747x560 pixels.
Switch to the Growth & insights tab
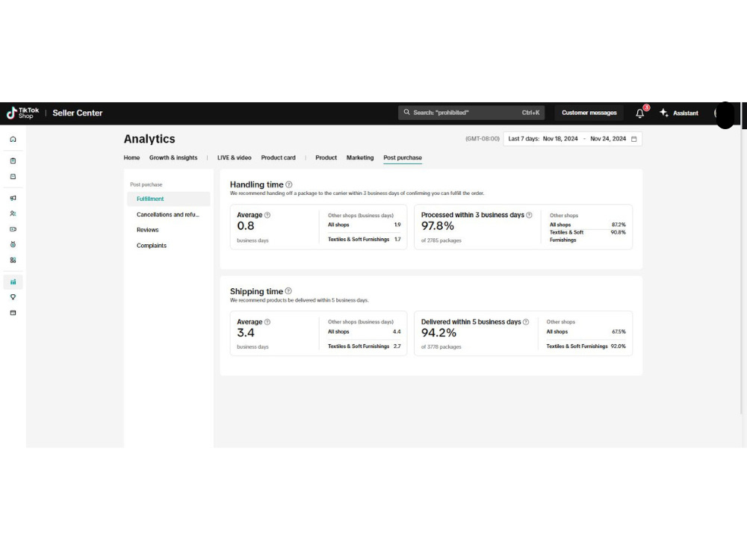(173, 158)
